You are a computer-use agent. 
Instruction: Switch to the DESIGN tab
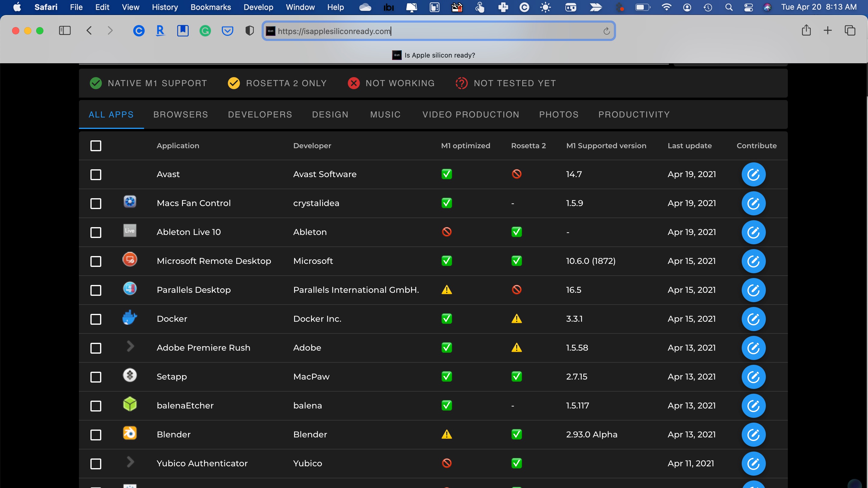tap(330, 114)
